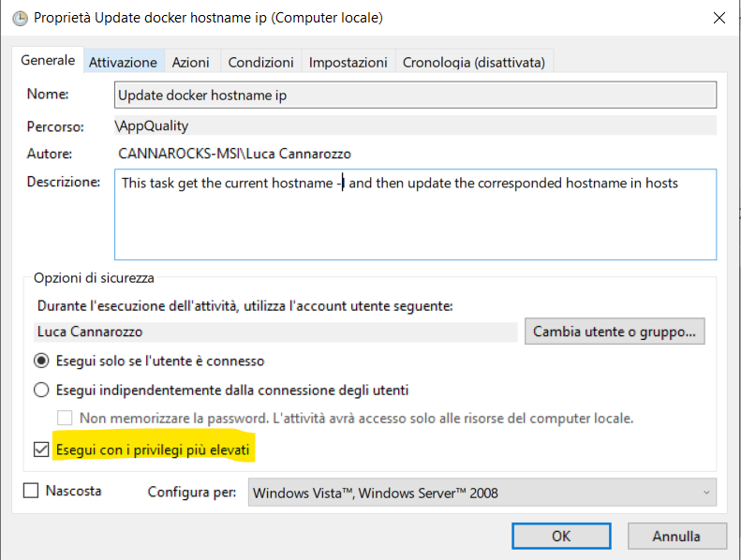Open the Attivazione tab
This screenshot has height=560, width=741.
click(123, 62)
